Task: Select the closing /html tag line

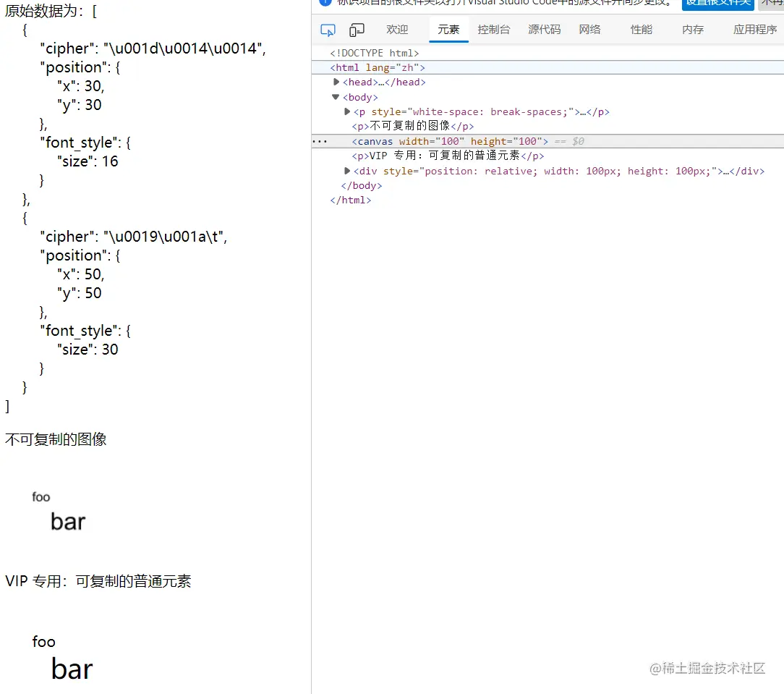Action: [350, 200]
